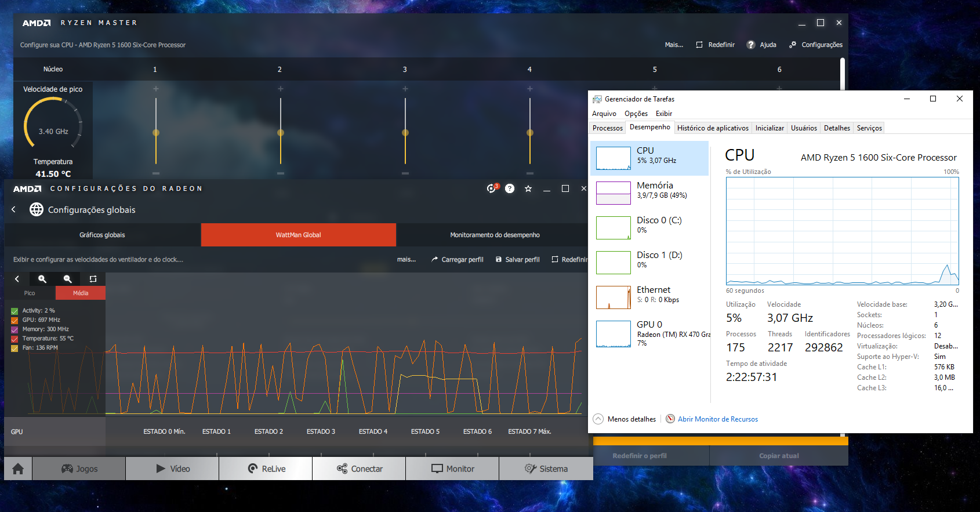Select the Média graph mode tab
The image size is (980, 512).
point(81,293)
